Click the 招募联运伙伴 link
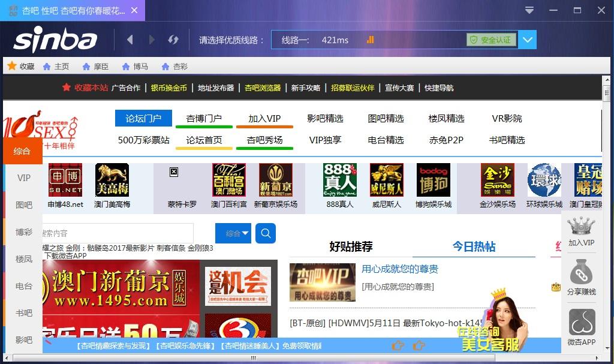 353,87
